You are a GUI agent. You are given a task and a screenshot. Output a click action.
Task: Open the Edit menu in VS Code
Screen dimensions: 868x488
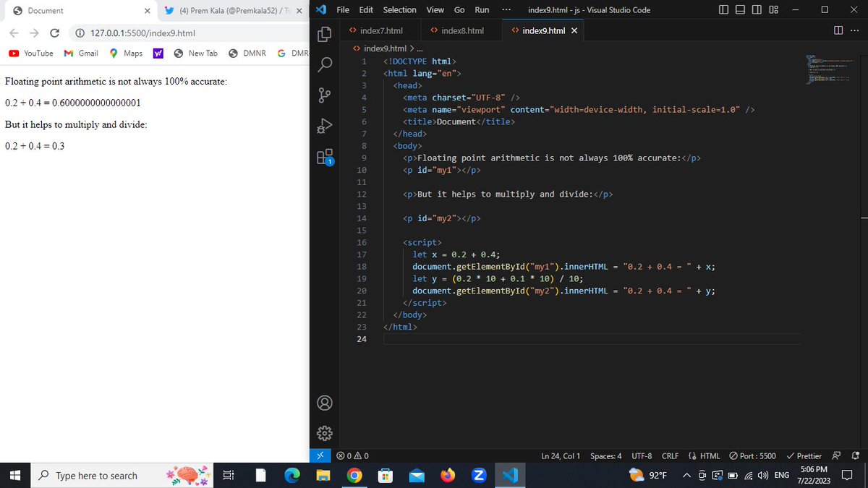tap(366, 10)
